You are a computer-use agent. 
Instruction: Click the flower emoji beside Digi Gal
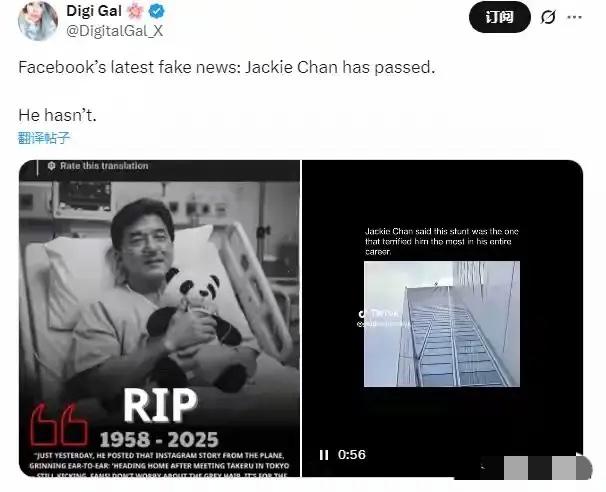point(135,11)
